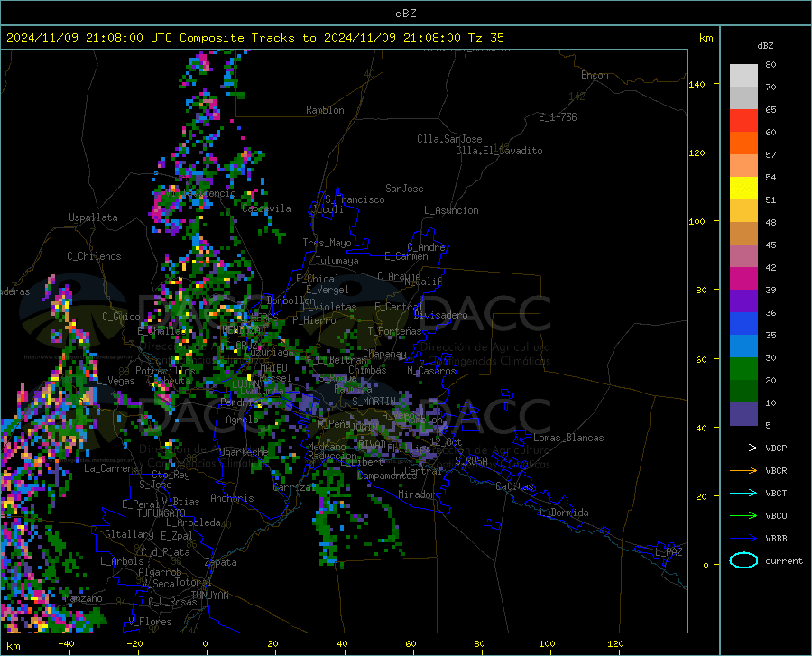
Task: Click the Mirador map label
Action: pyautogui.click(x=417, y=494)
